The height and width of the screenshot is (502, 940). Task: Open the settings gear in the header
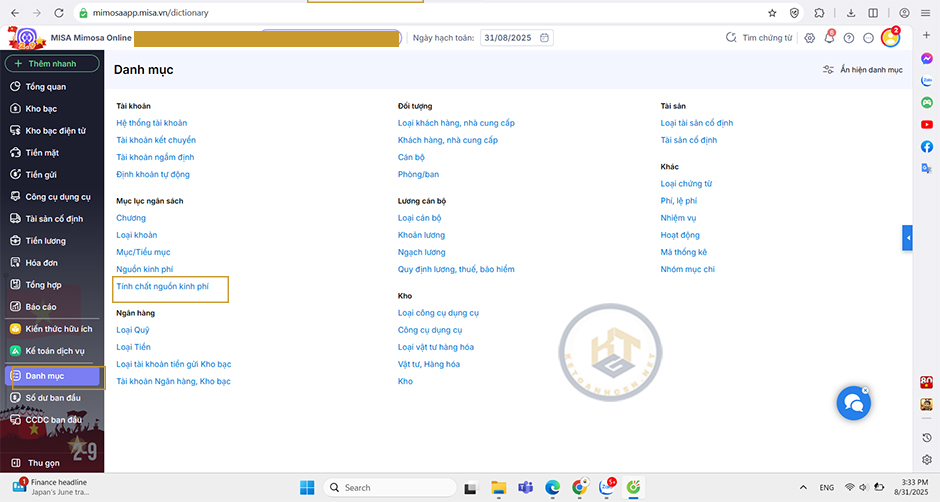click(809, 38)
